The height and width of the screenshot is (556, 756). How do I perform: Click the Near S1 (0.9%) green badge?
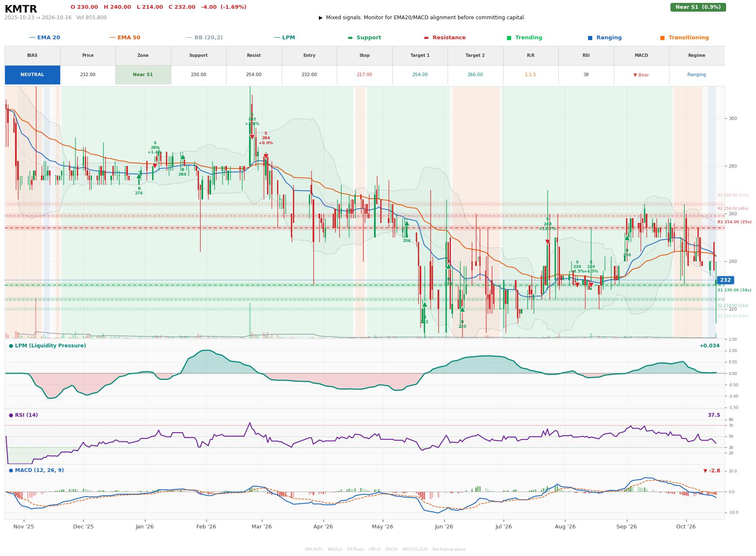(698, 7)
